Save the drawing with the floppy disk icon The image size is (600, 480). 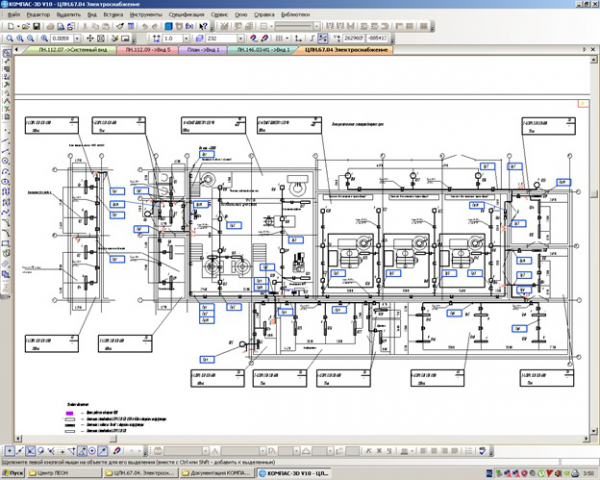click(36, 26)
